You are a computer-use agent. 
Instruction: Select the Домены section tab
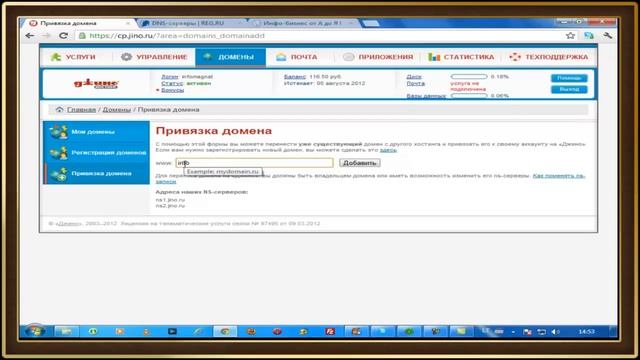tap(231, 57)
